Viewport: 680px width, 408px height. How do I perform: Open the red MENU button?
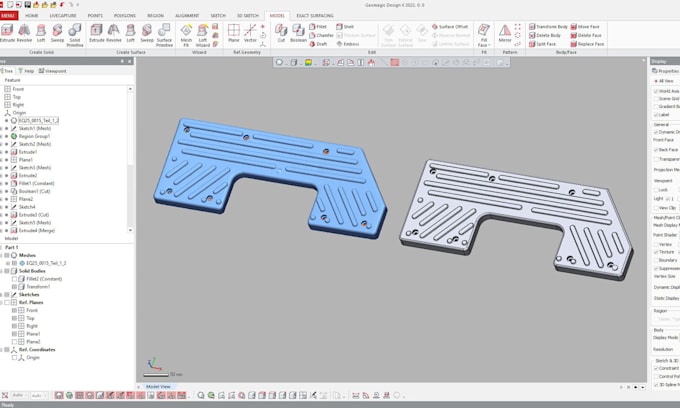[8, 16]
